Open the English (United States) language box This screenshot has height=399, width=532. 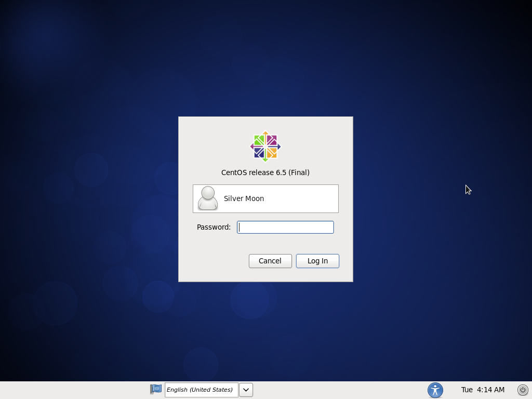pyautogui.click(x=201, y=390)
